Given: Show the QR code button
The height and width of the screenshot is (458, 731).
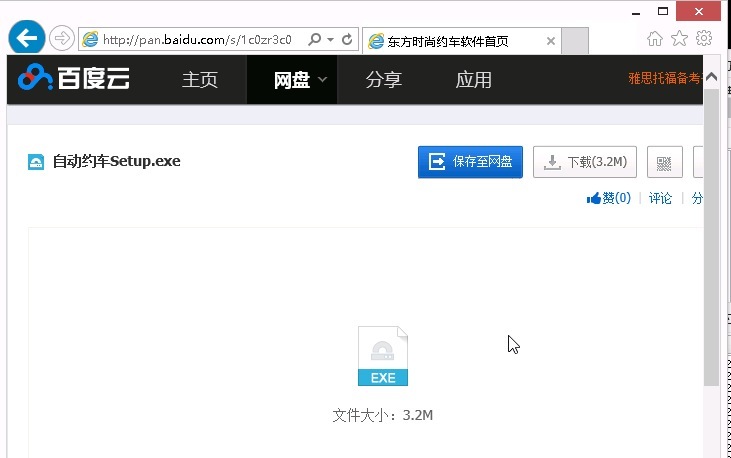Looking at the screenshot, I should point(664,162).
